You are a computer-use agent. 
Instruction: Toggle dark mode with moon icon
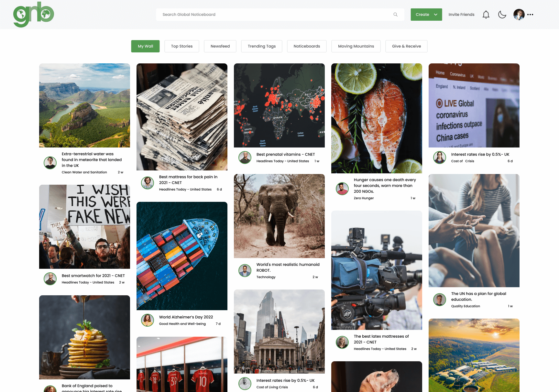(502, 15)
